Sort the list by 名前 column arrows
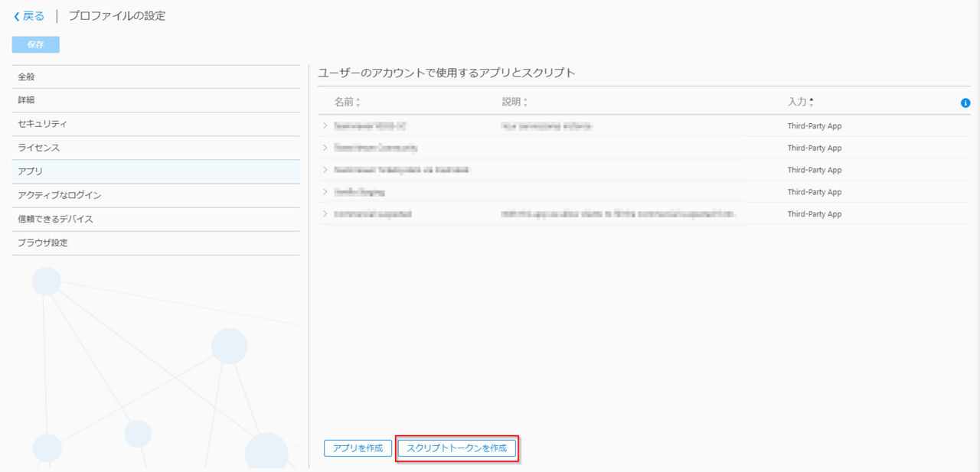Screen dimensions: 980x472 358,103
